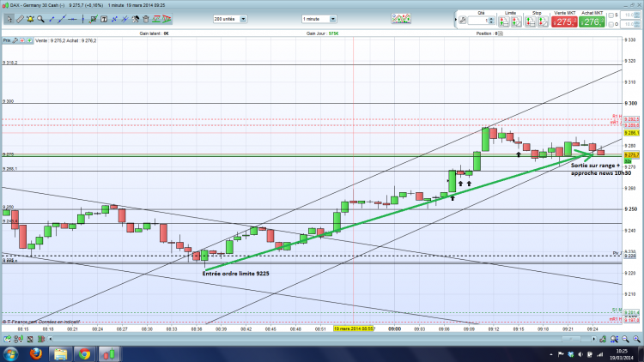The height and width of the screenshot is (362, 644).
Task: Expand the order panel side arrow
Action: (x=455, y=20)
